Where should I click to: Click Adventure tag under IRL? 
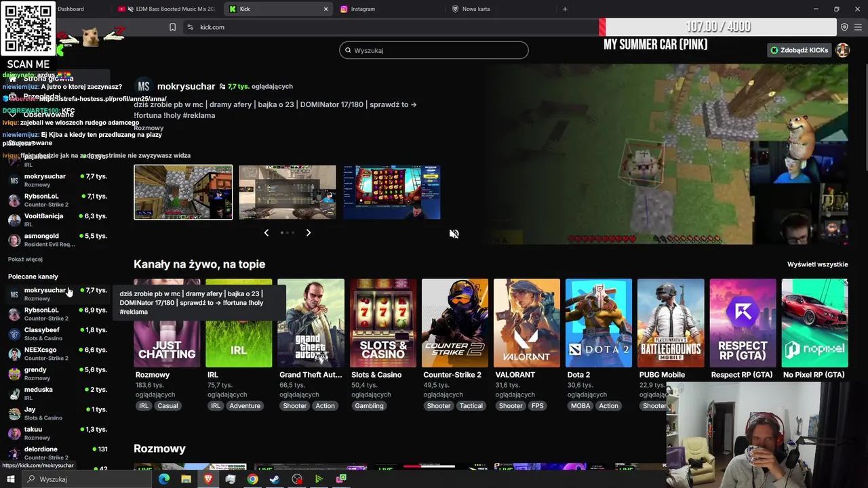(x=245, y=406)
